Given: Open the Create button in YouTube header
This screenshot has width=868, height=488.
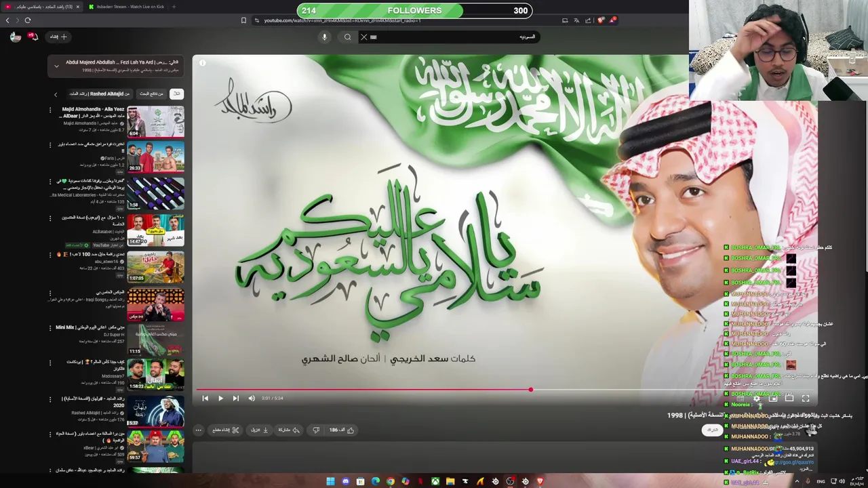Looking at the screenshot, I should coord(59,37).
